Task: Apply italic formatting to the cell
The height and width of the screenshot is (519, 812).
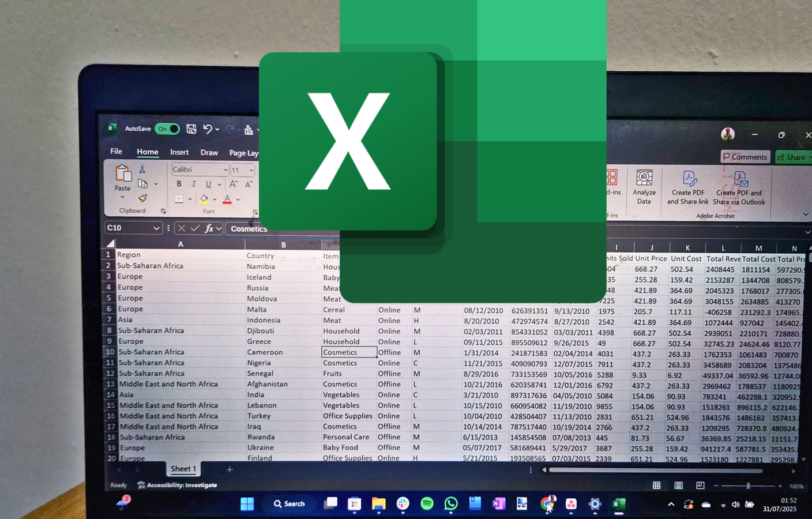Action: click(194, 183)
